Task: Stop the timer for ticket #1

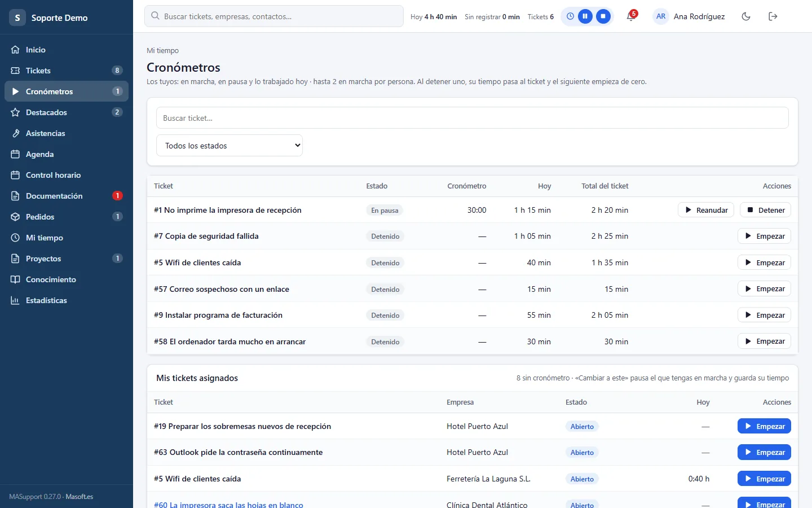Action: tap(766, 210)
